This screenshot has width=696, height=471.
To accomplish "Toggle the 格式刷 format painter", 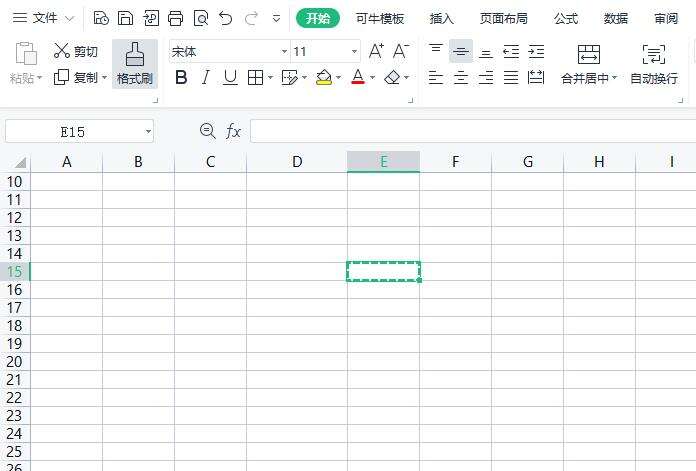I will tap(135, 63).
